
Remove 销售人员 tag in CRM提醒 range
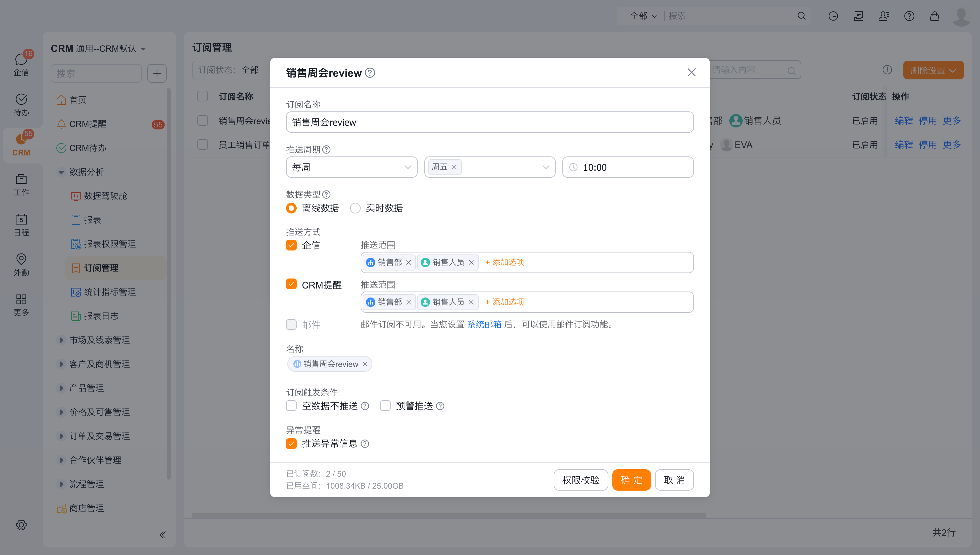[471, 302]
